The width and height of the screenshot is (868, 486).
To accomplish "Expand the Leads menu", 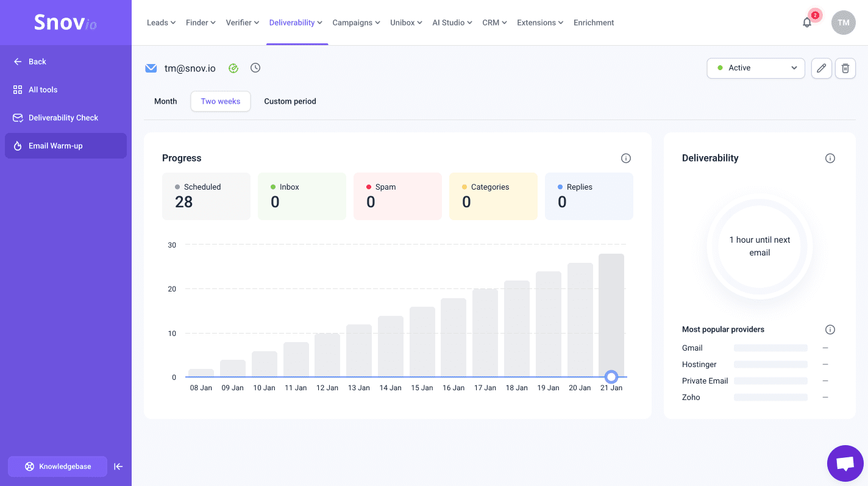I will tap(161, 23).
